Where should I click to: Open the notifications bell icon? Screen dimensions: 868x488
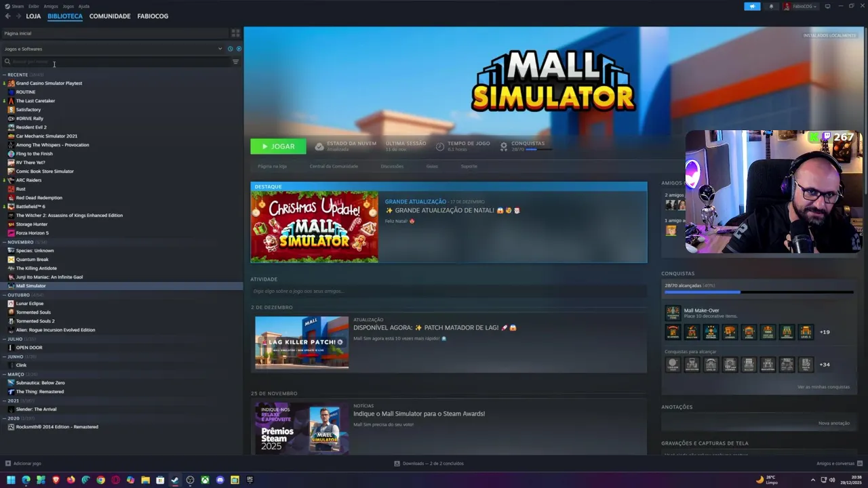click(771, 6)
